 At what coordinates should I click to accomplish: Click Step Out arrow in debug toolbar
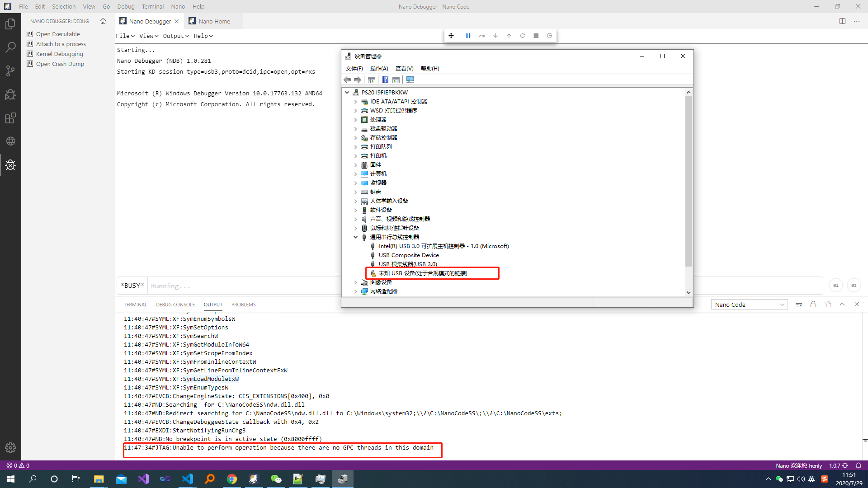coord(509,36)
